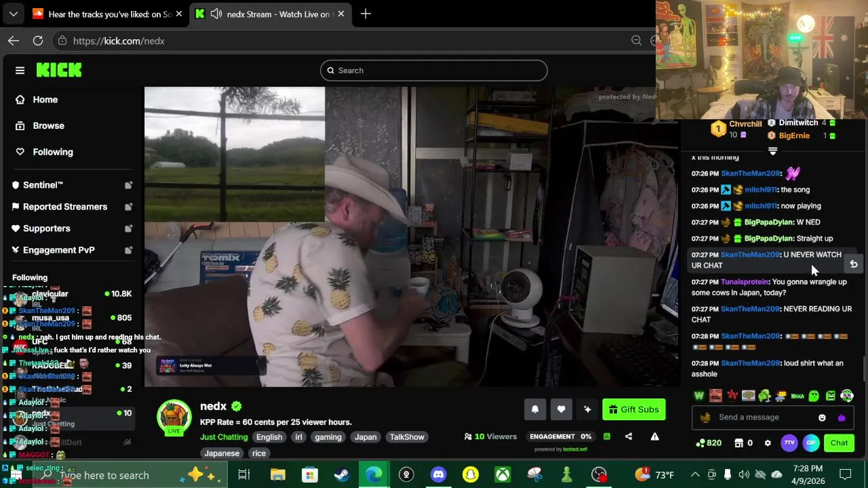Toggle stream notifications bell
This screenshot has width=868, height=488.
click(535, 409)
